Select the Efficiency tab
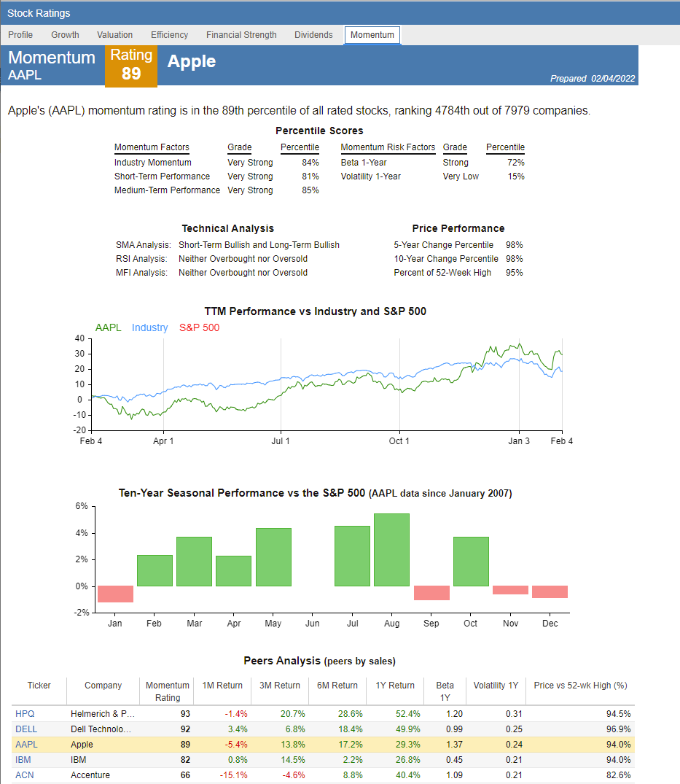The image size is (680, 784). tap(169, 35)
